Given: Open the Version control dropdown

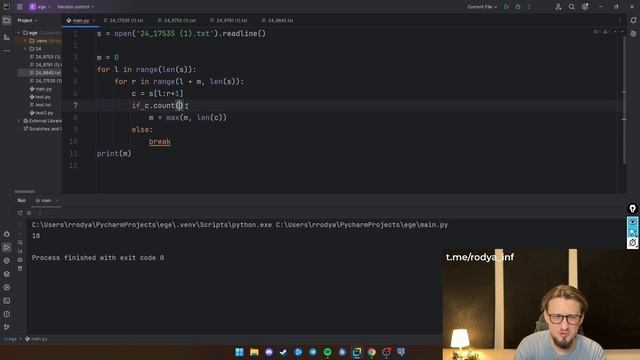Looking at the screenshot, I should coord(76,7).
